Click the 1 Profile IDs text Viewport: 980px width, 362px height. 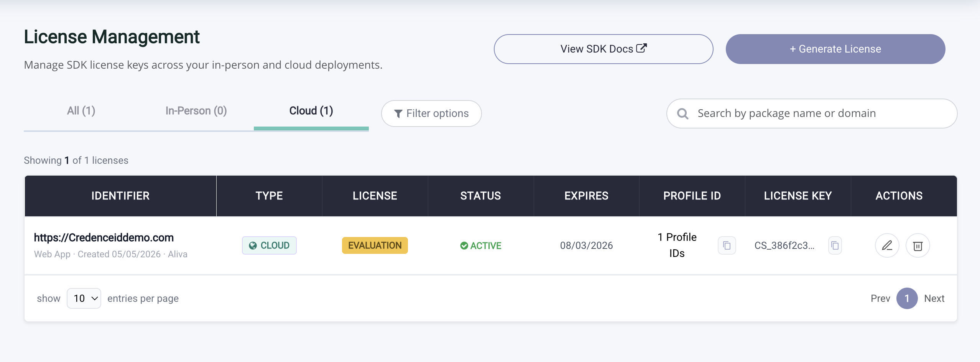click(677, 245)
